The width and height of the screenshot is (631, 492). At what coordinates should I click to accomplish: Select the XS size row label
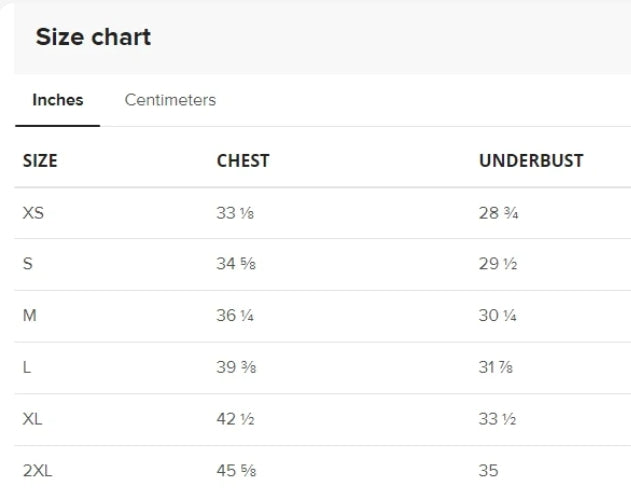click(x=33, y=213)
